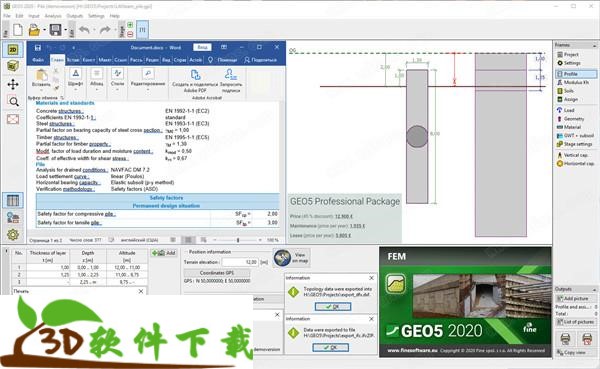The width and height of the screenshot is (600, 369).
Task: Open the File menu
Action: click(7, 16)
